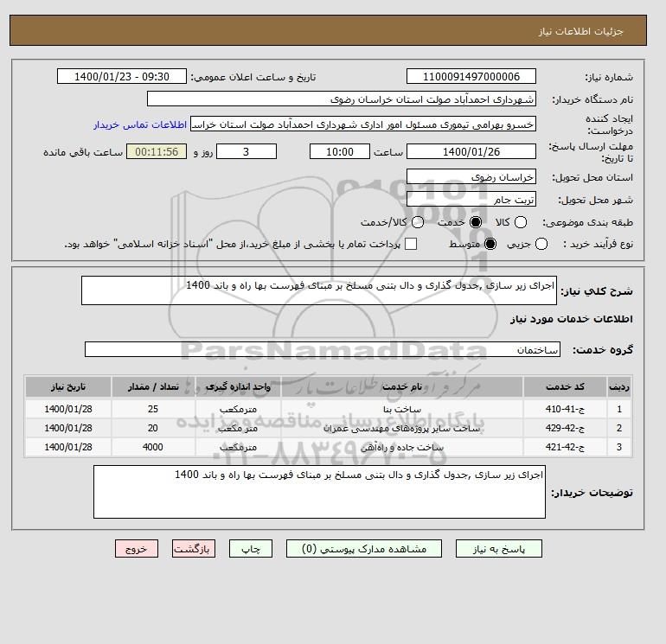Image resolution: width=666 pixels, height=644 pixels.
Task: Click the ردیف column header
Action: coord(618,386)
